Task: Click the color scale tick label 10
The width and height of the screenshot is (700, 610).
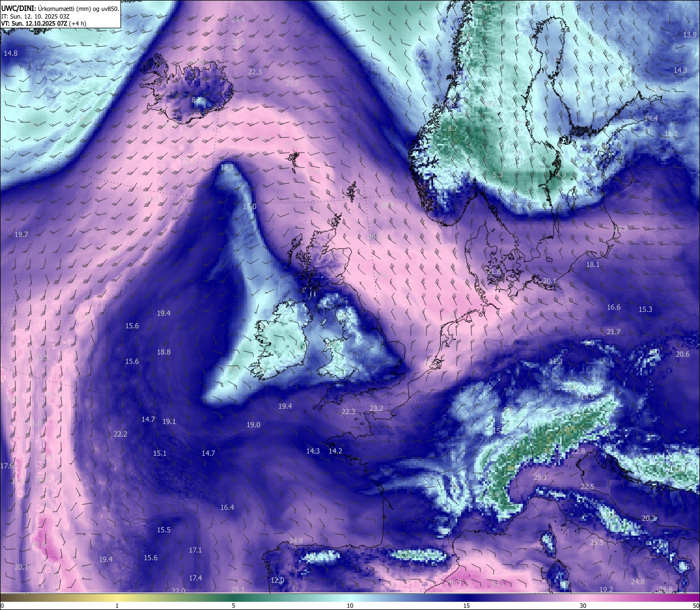Action: click(350, 606)
